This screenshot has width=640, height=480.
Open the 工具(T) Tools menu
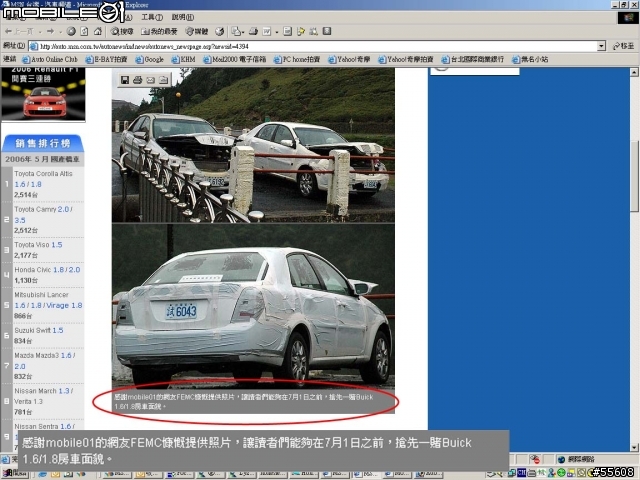152,17
